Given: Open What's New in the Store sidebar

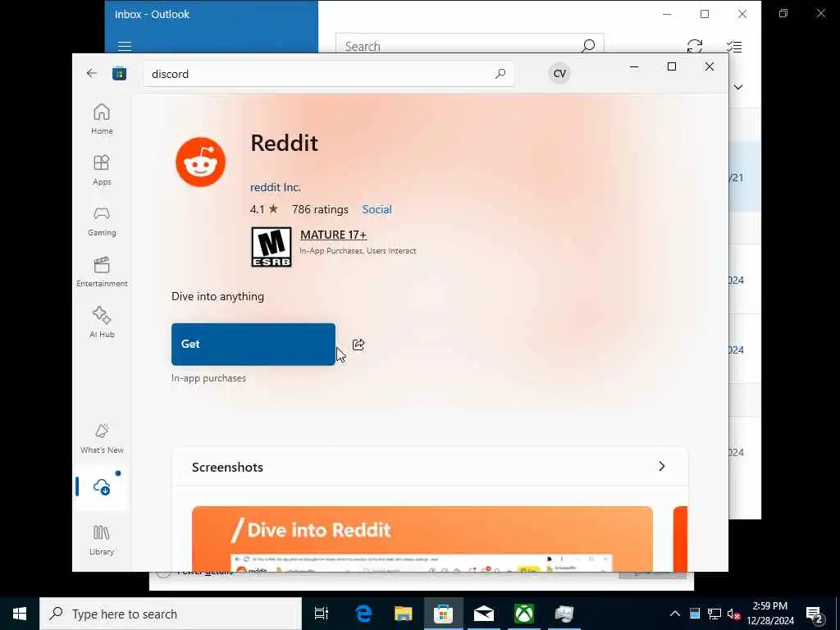Looking at the screenshot, I should pos(102,438).
